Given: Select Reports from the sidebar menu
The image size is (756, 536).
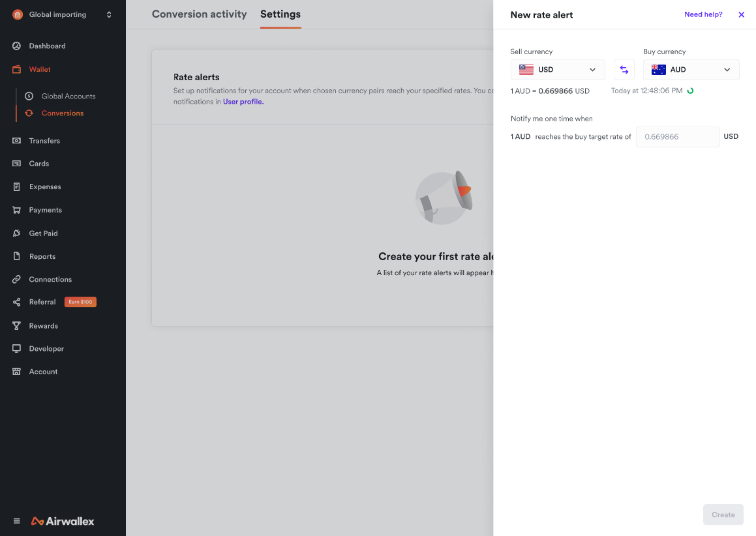Looking at the screenshot, I should point(42,257).
